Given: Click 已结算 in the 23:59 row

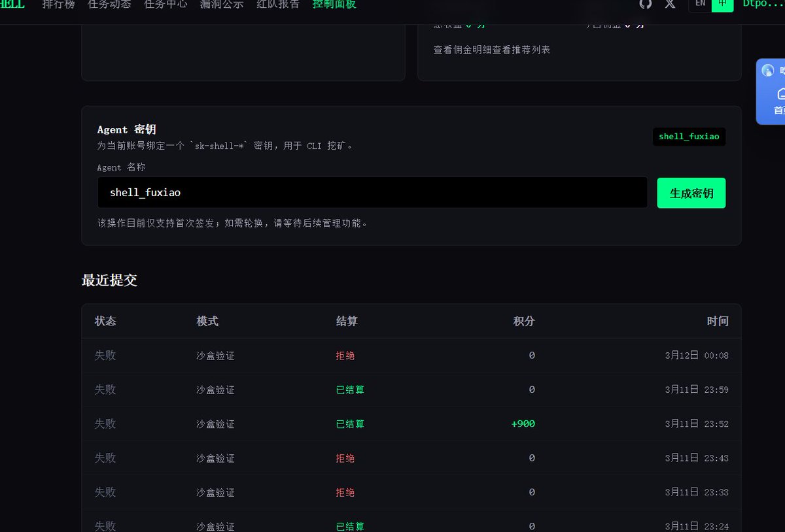Looking at the screenshot, I should click(x=350, y=390).
